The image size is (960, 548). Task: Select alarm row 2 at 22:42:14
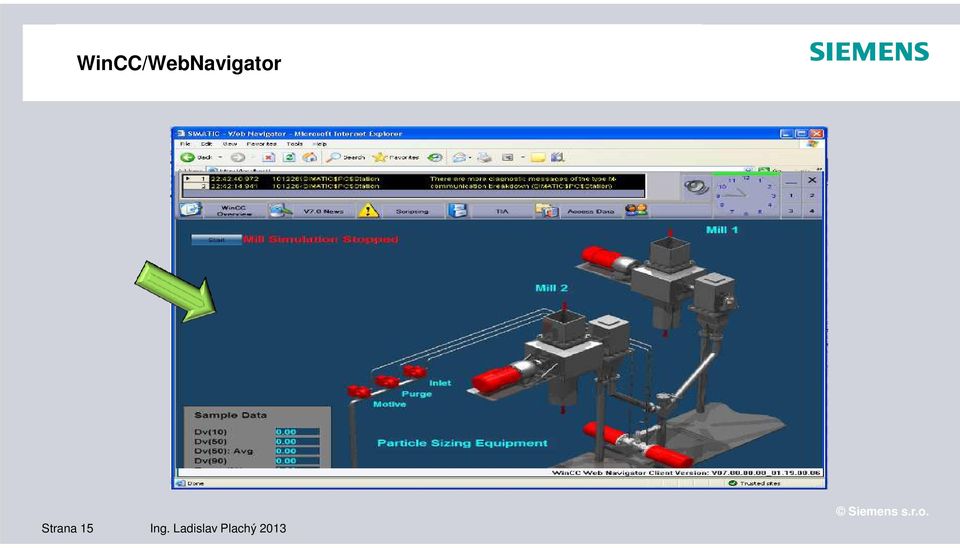click(414, 186)
